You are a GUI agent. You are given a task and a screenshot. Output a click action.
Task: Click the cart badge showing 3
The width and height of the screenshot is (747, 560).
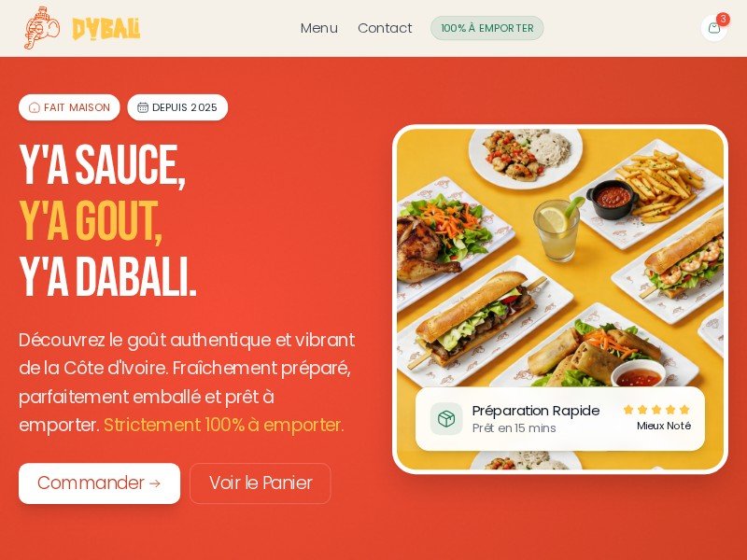(723, 19)
